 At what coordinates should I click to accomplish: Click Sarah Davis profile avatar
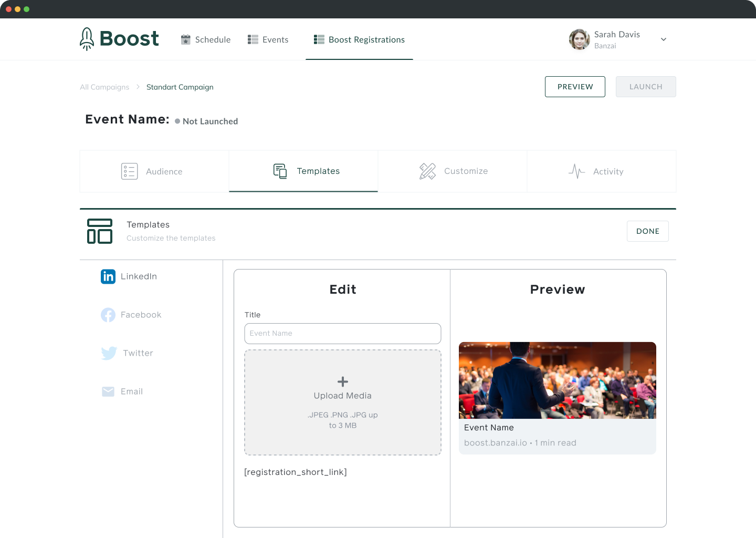pos(579,39)
